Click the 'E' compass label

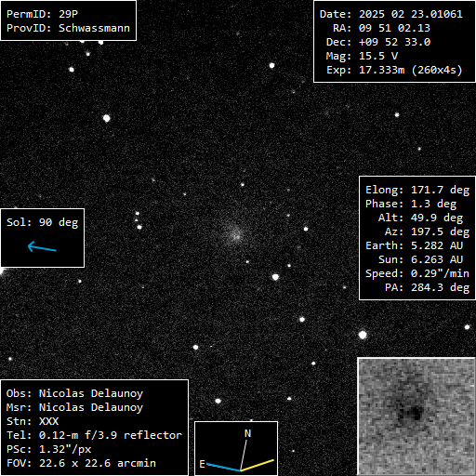[202, 464]
